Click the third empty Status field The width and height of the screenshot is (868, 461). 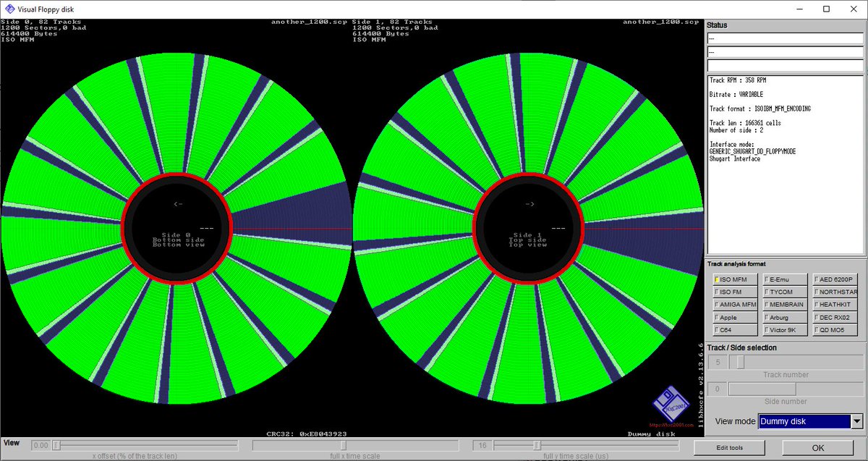tap(785, 66)
